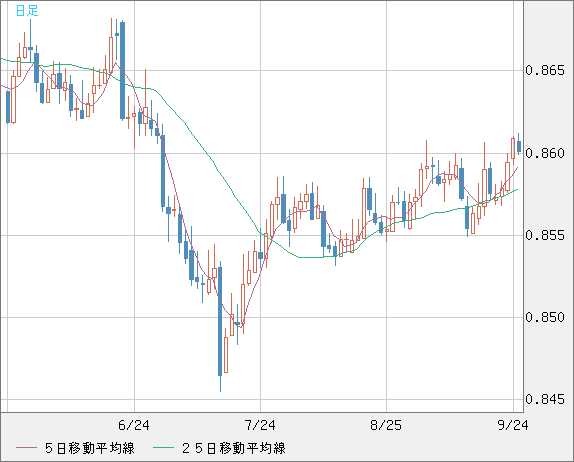Click the 9/24 date label

[513, 425]
